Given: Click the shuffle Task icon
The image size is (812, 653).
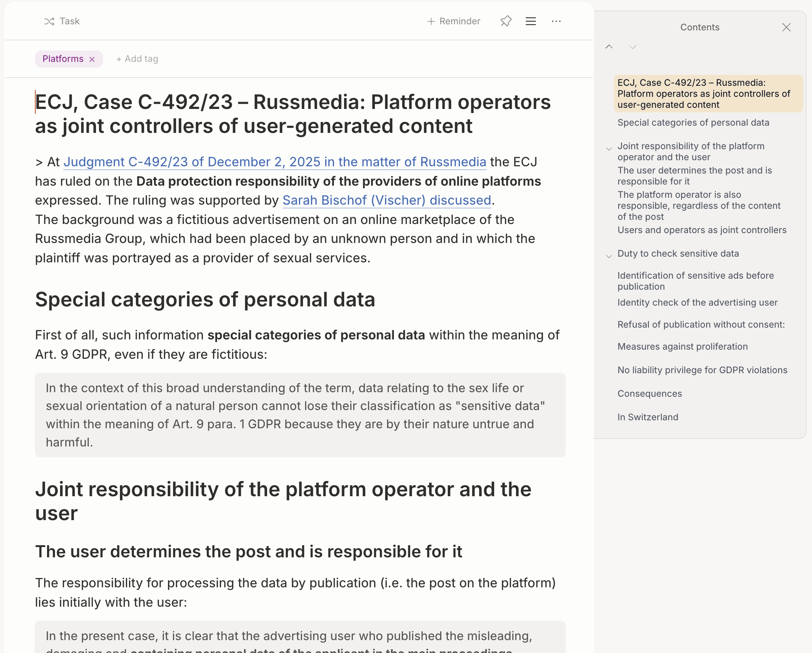Looking at the screenshot, I should [x=49, y=21].
